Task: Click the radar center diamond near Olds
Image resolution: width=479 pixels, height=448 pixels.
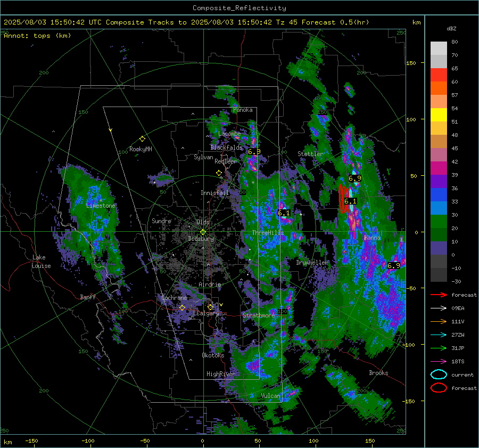Action: [x=203, y=232]
